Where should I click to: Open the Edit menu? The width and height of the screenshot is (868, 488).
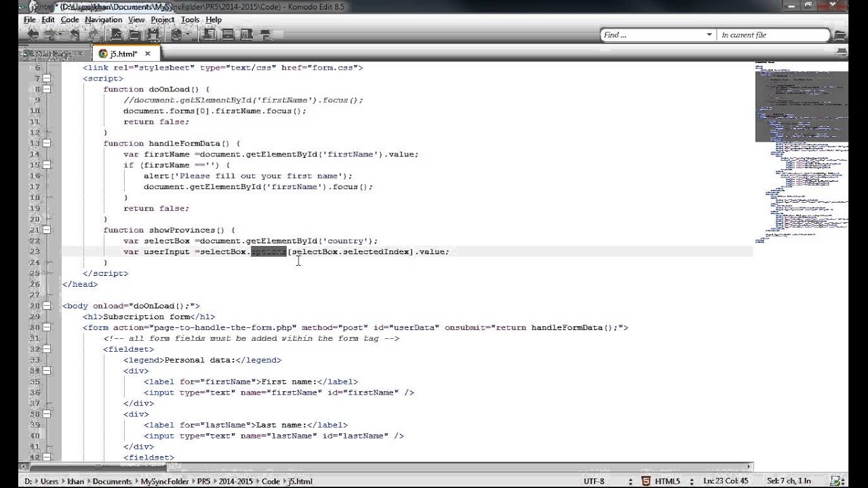click(48, 20)
